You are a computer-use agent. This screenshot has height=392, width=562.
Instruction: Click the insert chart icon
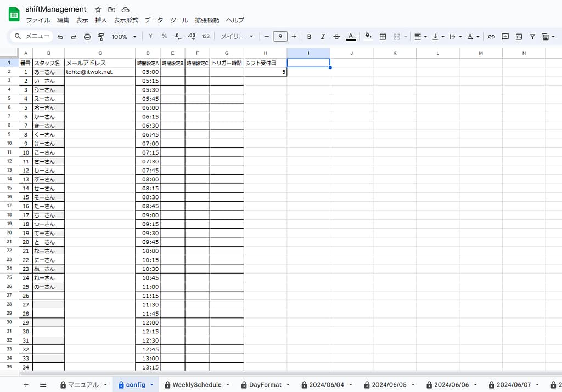coord(519,37)
